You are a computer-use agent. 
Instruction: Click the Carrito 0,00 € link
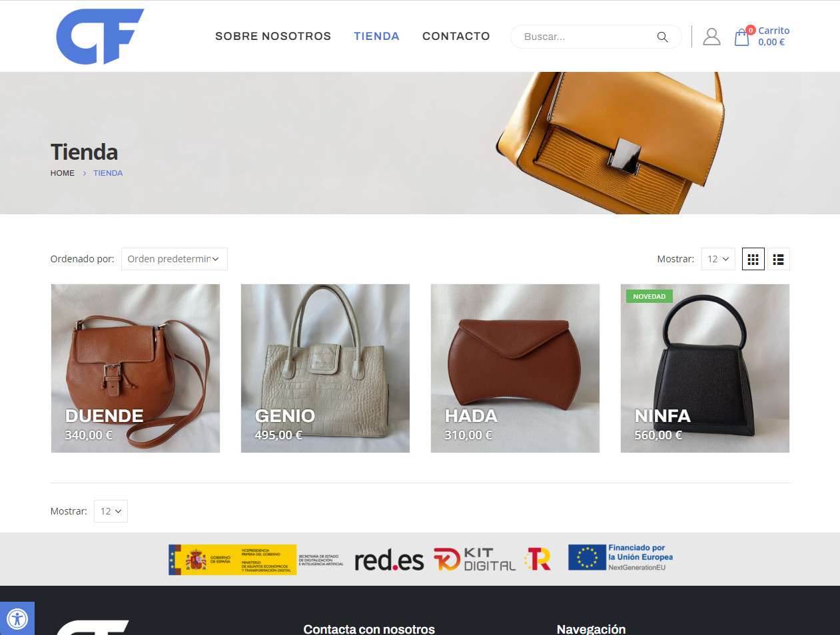[773, 36]
